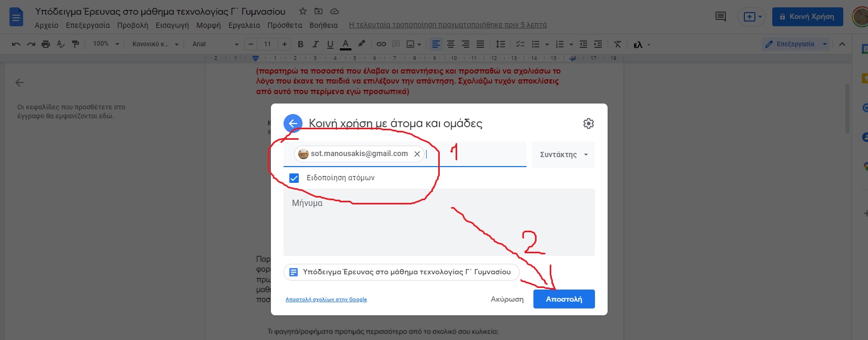
Task: Open the Arial font dropdown
Action: [215, 44]
